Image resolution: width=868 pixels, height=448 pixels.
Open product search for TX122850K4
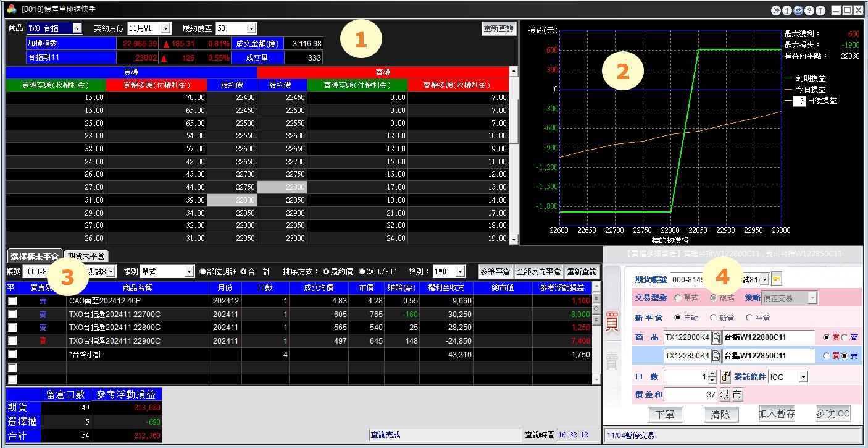tap(716, 356)
